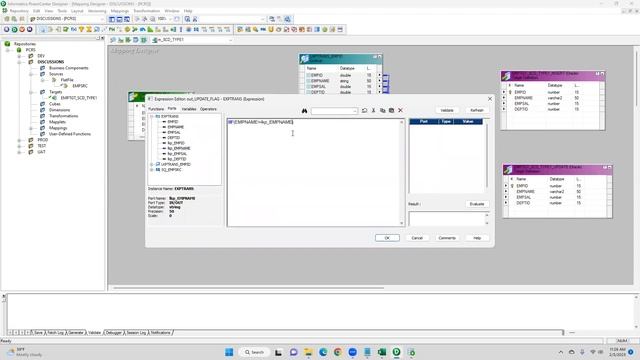
Task: Open File Explorer from the taskbar
Action: pos(308,352)
